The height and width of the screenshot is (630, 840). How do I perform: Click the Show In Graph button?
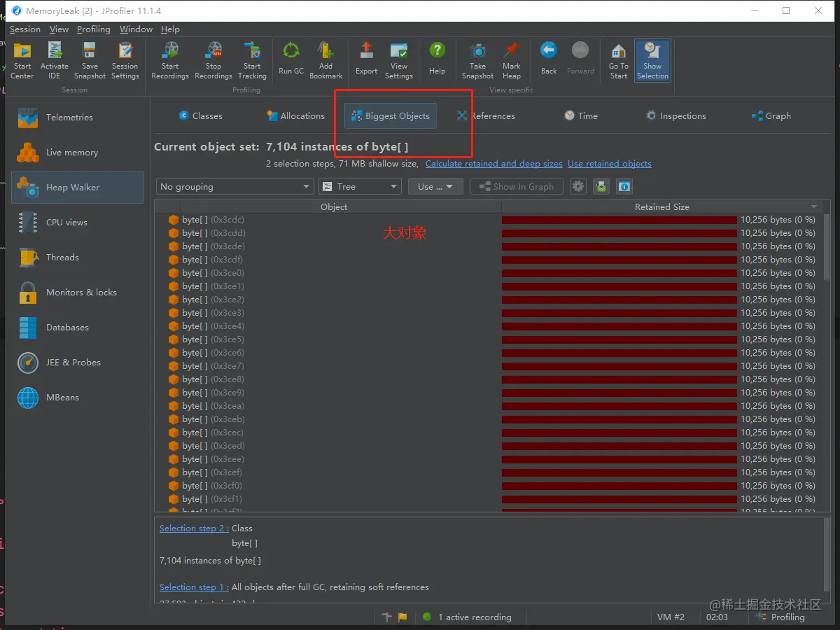click(517, 187)
